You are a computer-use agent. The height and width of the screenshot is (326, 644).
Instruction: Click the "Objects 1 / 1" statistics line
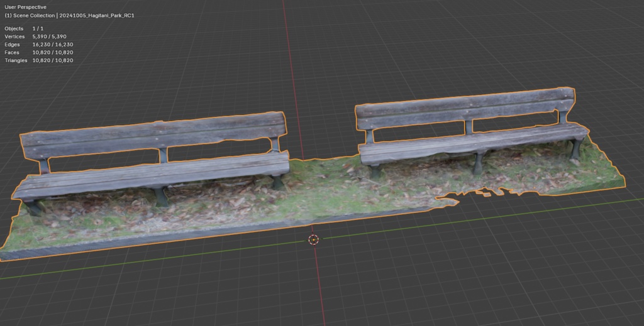click(24, 29)
